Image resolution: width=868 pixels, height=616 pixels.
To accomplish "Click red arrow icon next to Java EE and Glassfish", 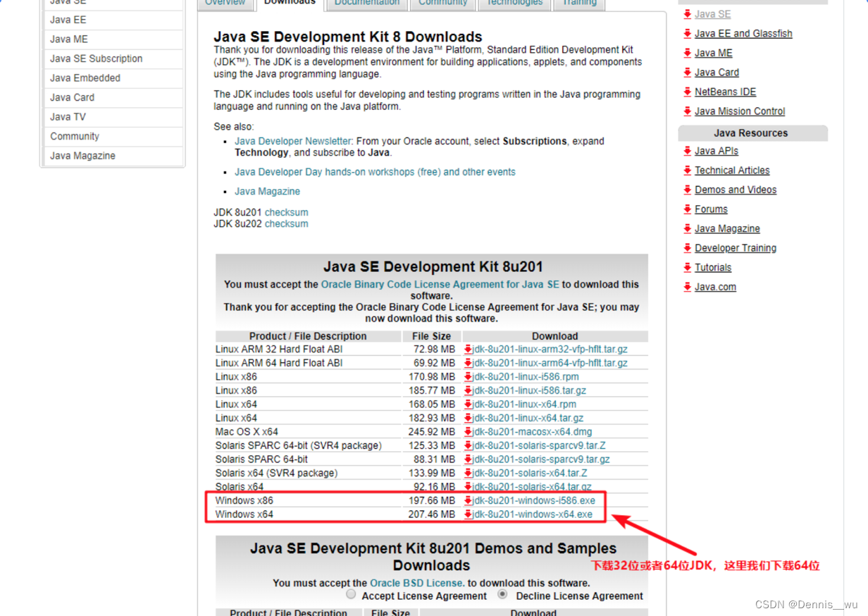I will coord(688,33).
